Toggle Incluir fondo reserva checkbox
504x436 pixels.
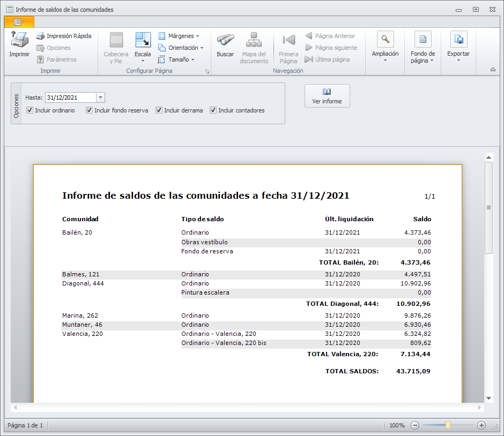90,110
